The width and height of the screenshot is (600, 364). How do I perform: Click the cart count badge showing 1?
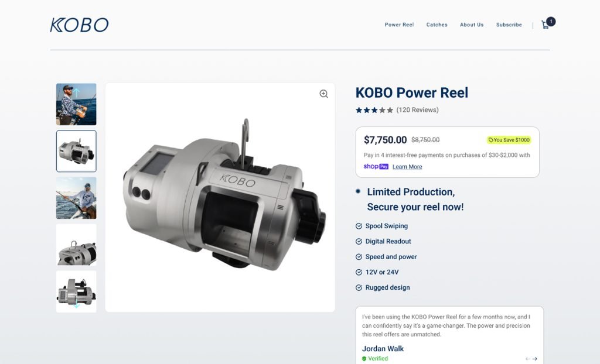[x=551, y=22]
